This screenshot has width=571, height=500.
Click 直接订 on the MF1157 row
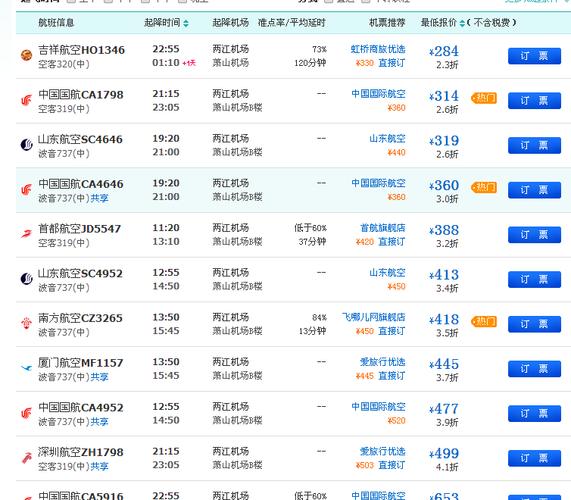click(392, 376)
